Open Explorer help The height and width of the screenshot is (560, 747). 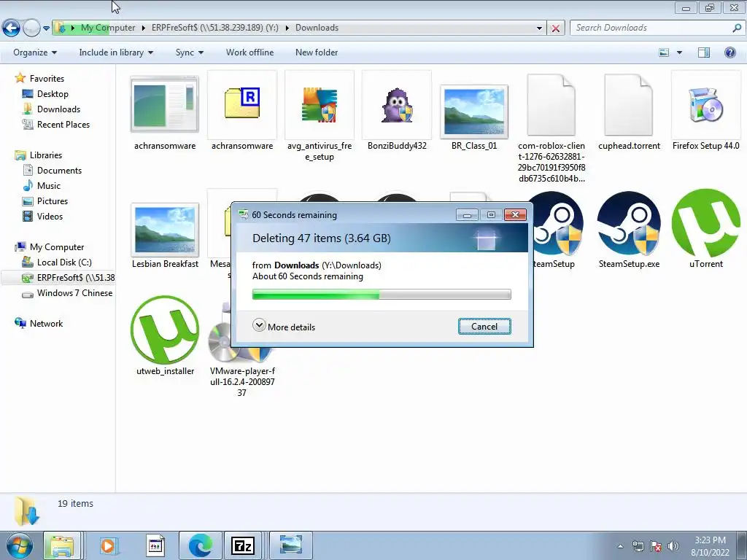(729, 52)
